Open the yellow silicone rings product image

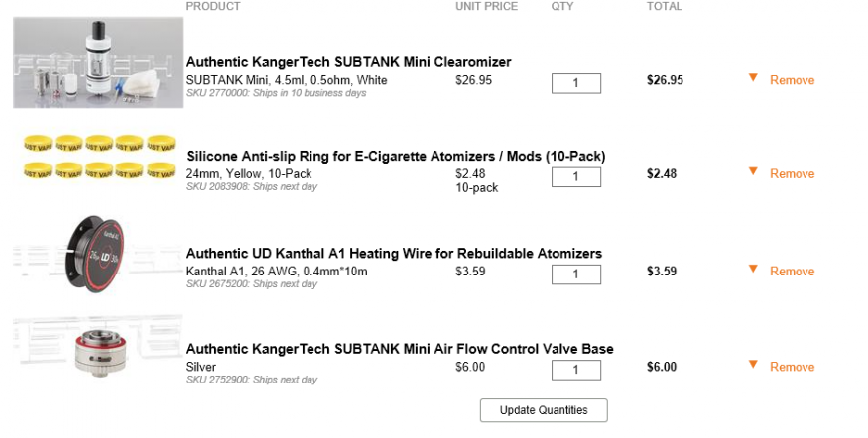[x=98, y=158]
